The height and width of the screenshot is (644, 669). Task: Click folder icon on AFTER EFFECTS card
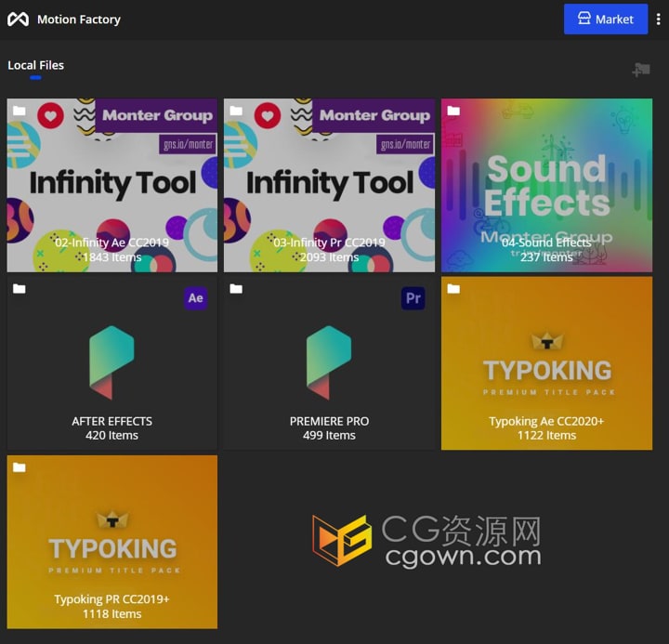click(x=20, y=289)
